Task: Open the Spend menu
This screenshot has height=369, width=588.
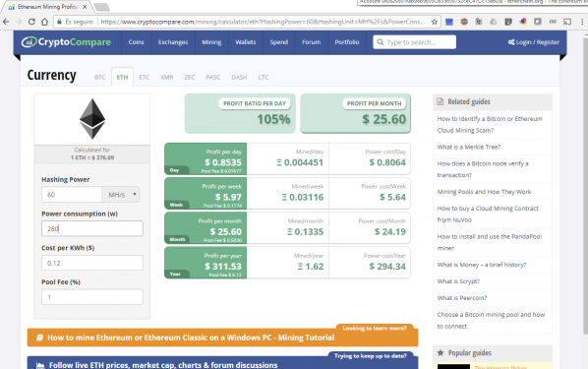Action: 279,42
